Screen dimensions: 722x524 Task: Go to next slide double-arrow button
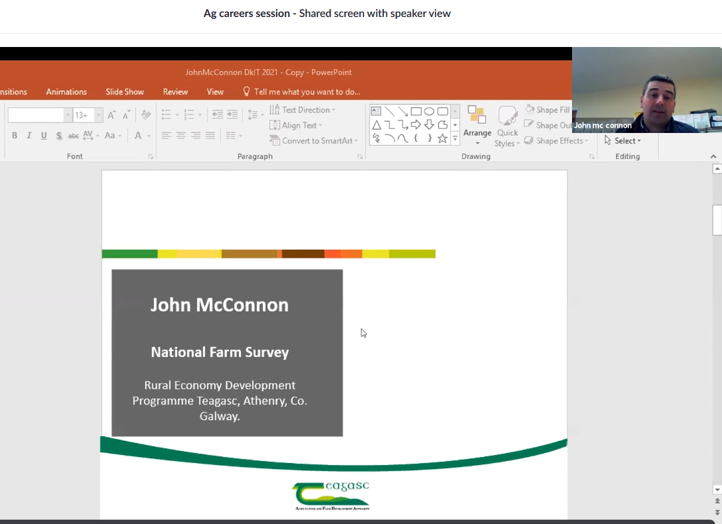[x=717, y=512]
